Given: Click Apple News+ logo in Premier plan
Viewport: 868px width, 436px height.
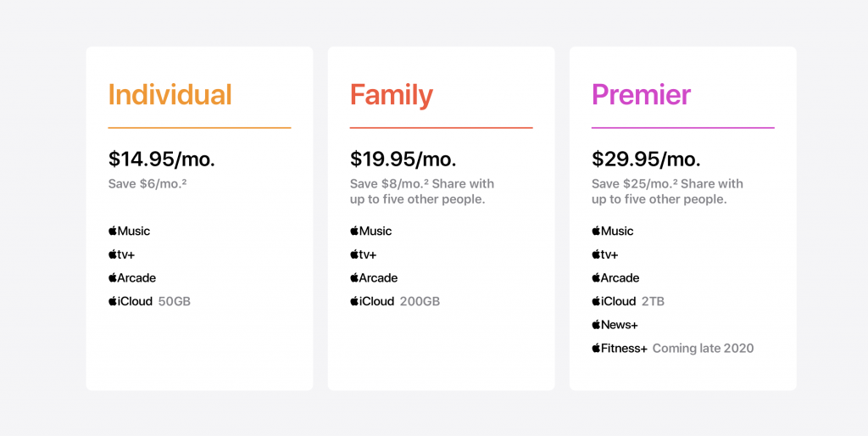Looking at the screenshot, I should 615,324.
